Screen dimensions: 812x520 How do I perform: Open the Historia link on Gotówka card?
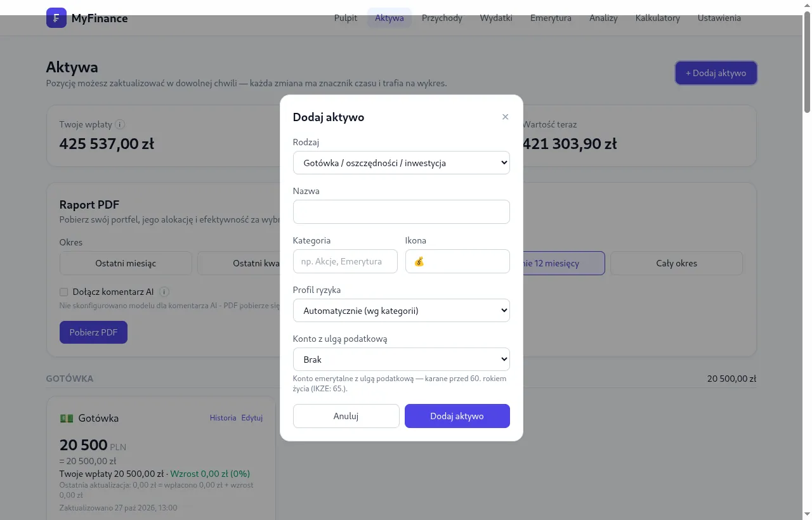pyautogui.click(x=223, y=418)
